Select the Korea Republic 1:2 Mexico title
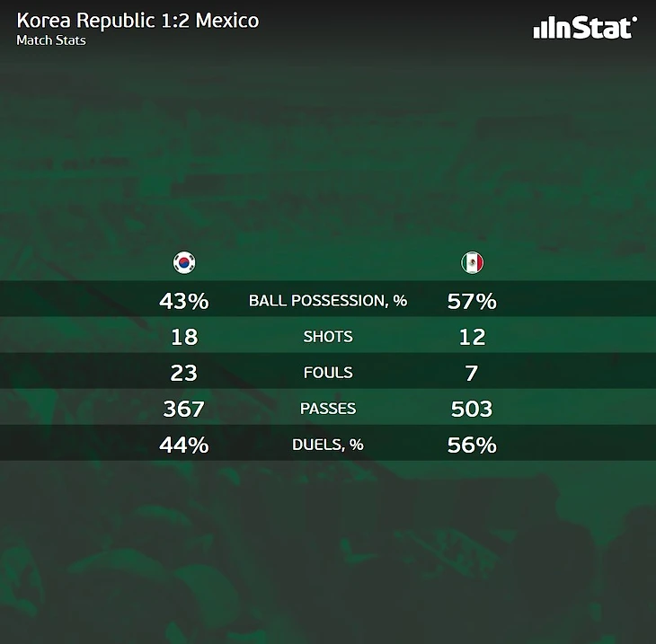Viewport: 656px width, 644px height. coord(137,21)
